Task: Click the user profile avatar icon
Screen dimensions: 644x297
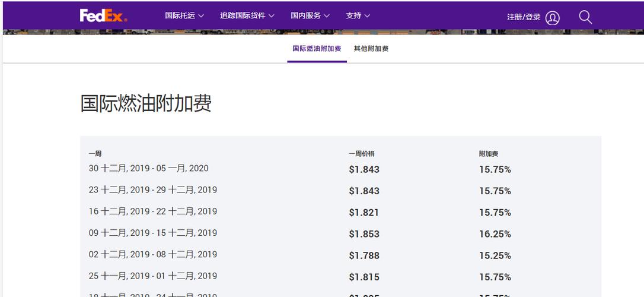Action: [553, 18]
